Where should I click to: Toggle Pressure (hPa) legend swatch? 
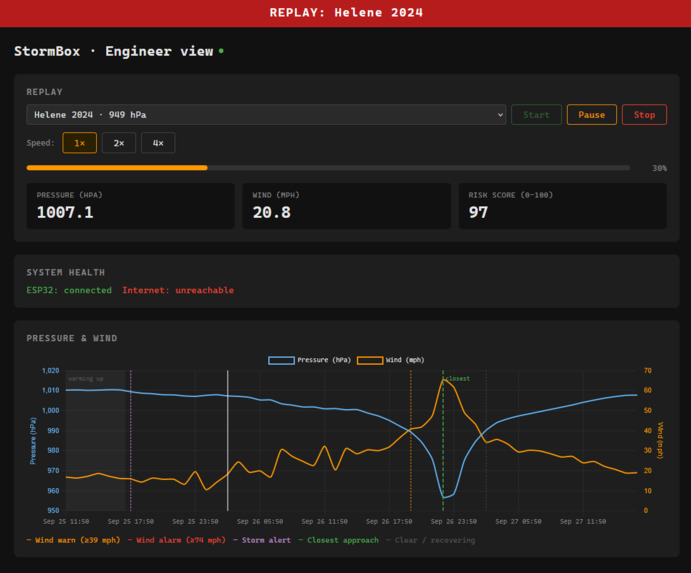point(281,360)
